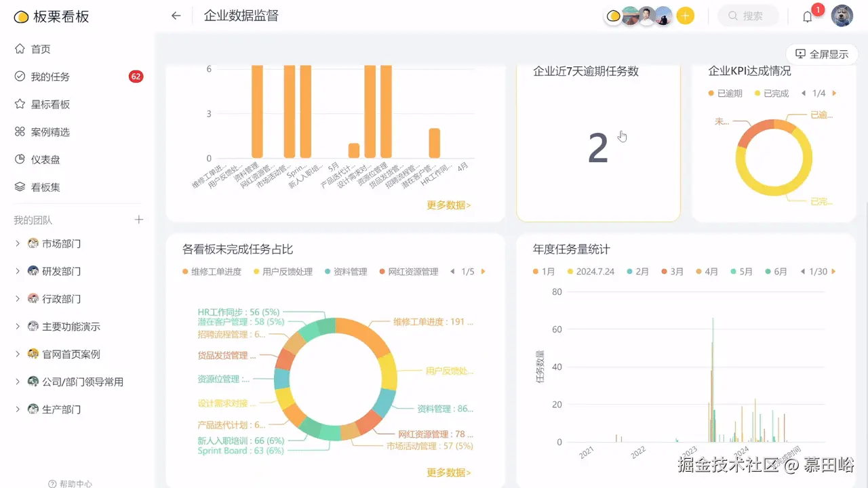Screen dimensions: 868x488
Task: Click the 帮助中心 question mark icon
Action: [52, 484]
